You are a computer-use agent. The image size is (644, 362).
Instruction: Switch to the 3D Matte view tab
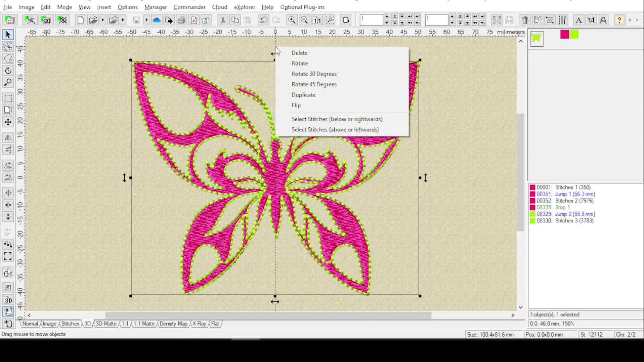tap(106, 324)
